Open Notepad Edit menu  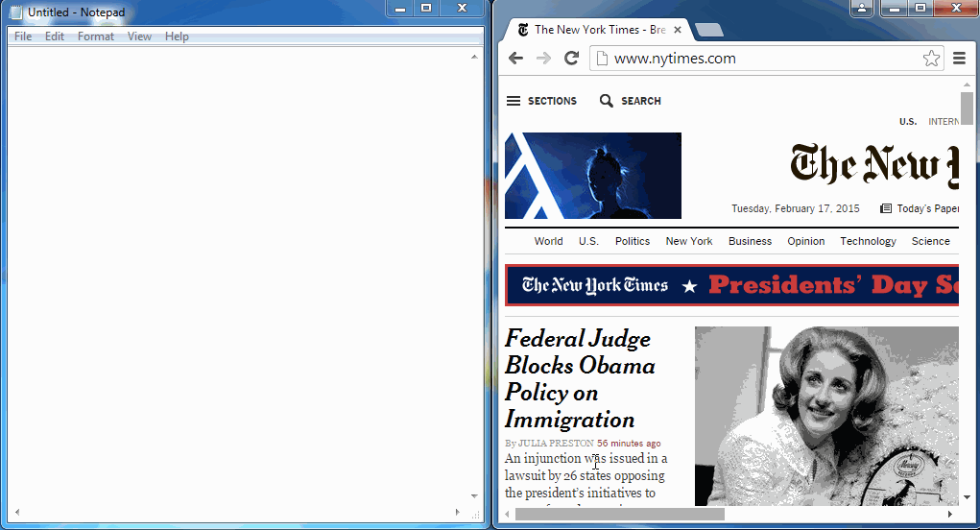point(55,36)
